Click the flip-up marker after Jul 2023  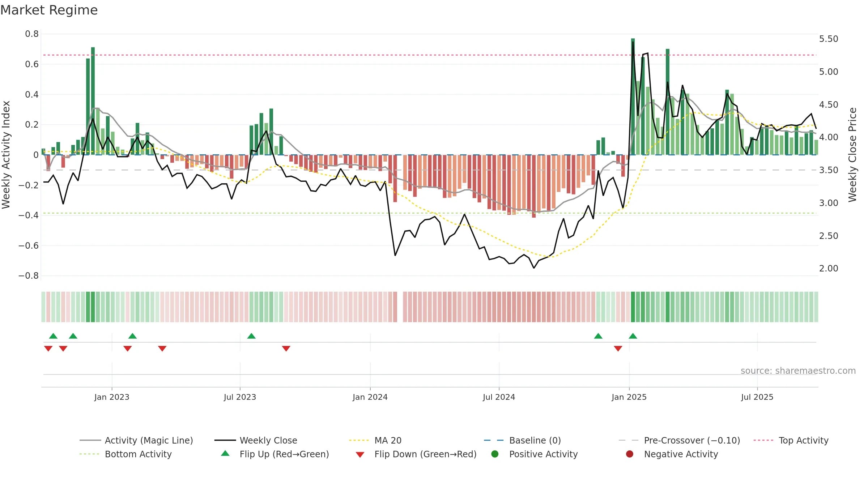click(x=251, y=336)
